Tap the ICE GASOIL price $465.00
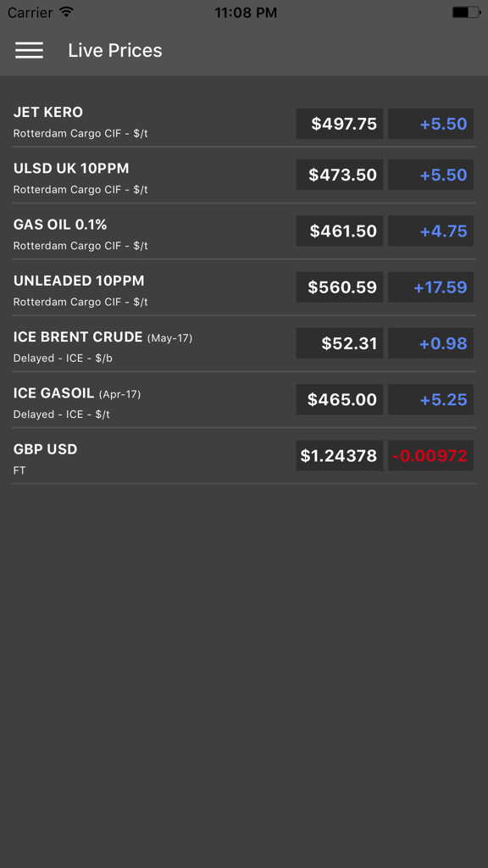Viewport: 488px width, 868px height. (339, 398)
